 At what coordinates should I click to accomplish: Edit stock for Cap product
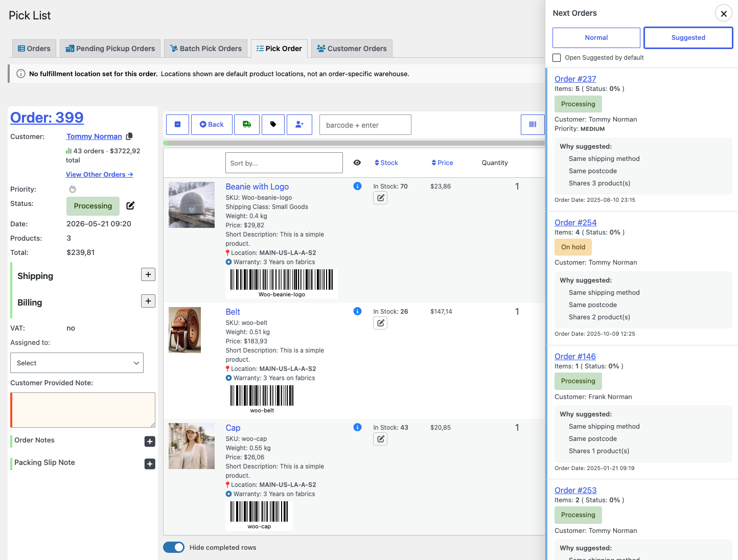tap(380, 439)
